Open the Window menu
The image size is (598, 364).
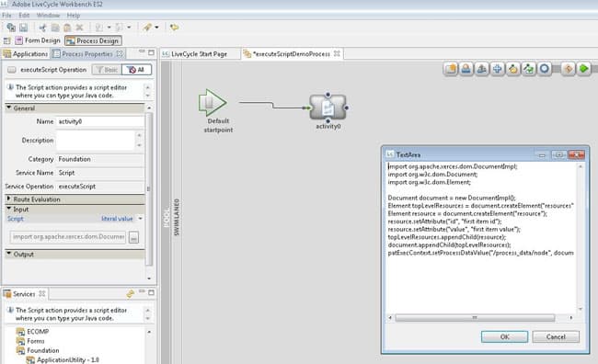tap(48, 16)
